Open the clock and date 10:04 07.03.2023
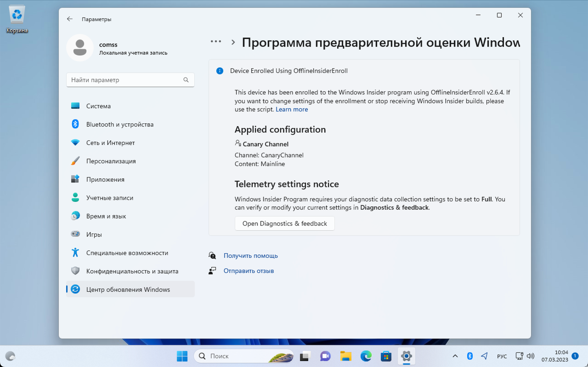 [555, 356]
